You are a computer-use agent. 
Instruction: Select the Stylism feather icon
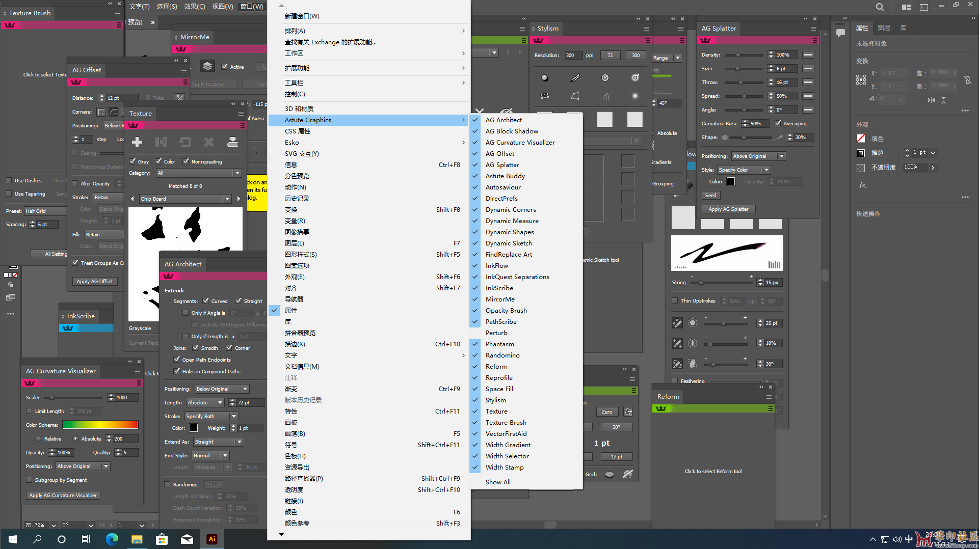coord(575,78)
